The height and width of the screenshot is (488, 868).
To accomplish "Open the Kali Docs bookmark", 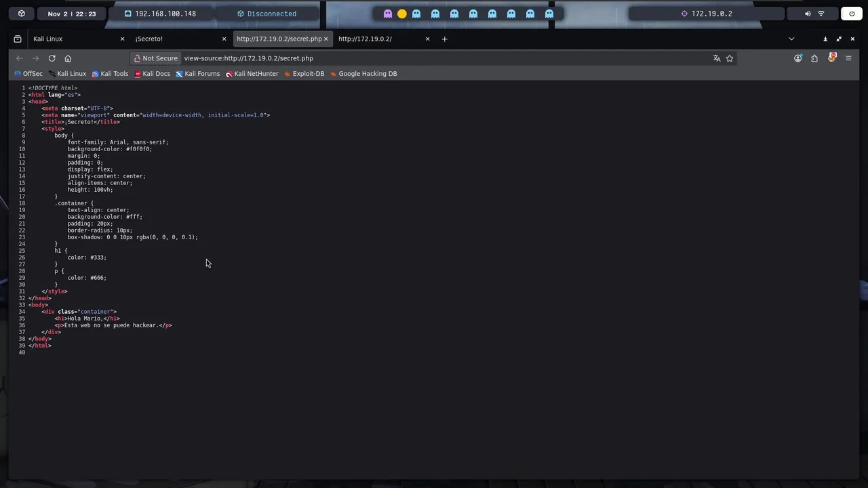I will click(152, 73).
